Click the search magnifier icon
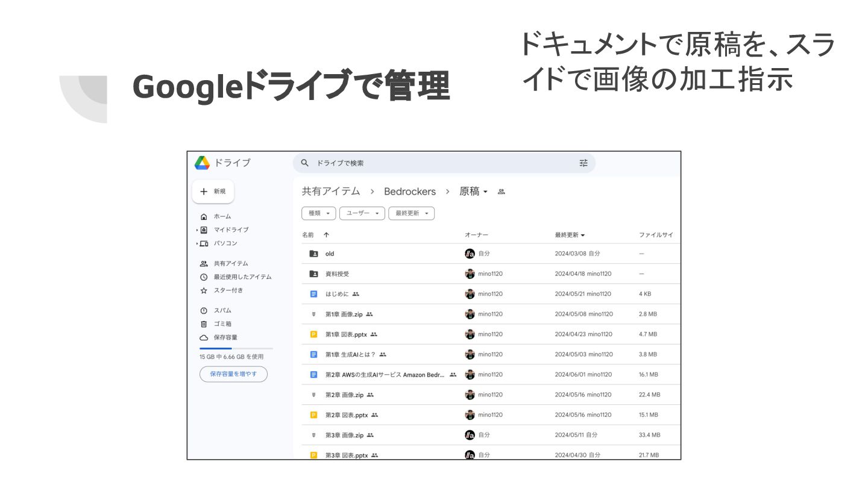 click(305, 163)
